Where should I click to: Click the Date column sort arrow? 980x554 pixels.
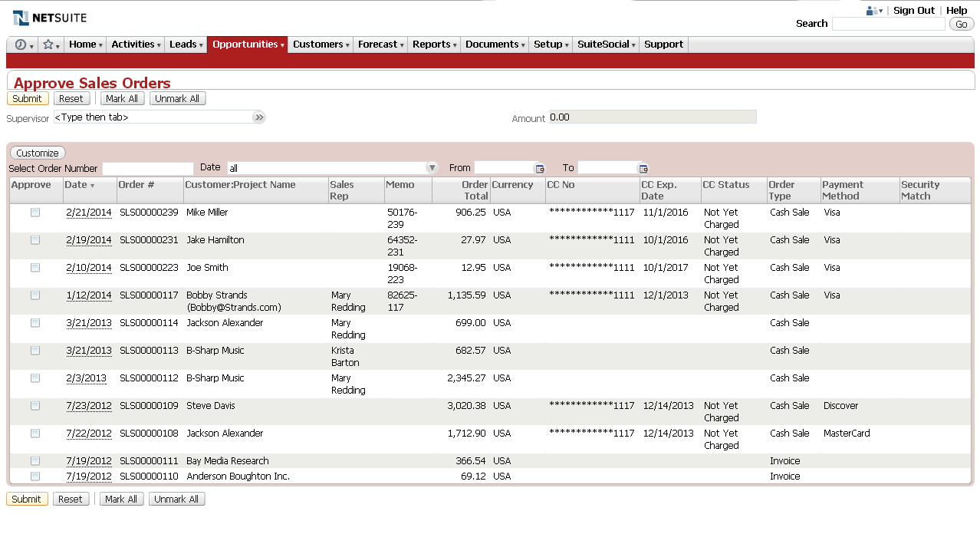coord(93,186)
